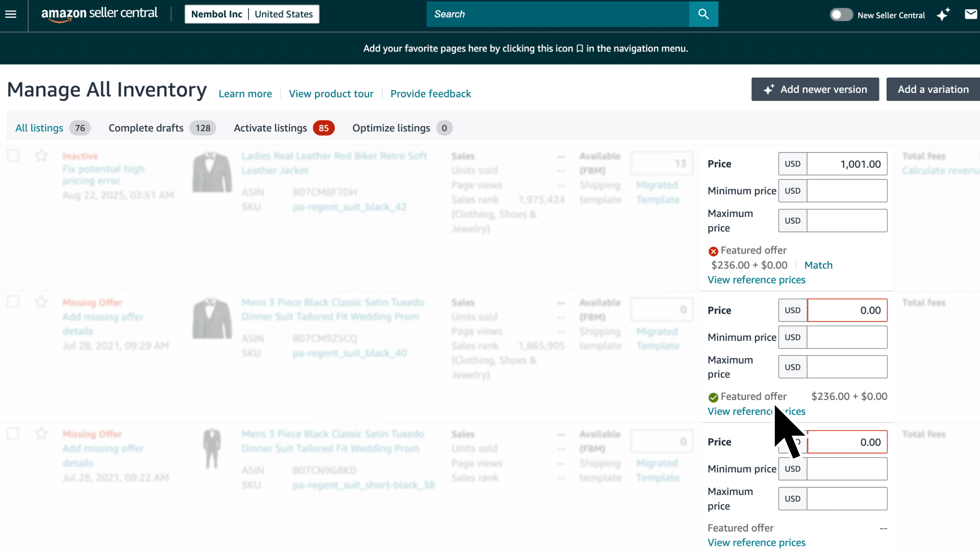The width and height of the screenshot is (980, 551).
Task: Open the Nembol Inc United States account switcher
Action: (x=252, y=14)
